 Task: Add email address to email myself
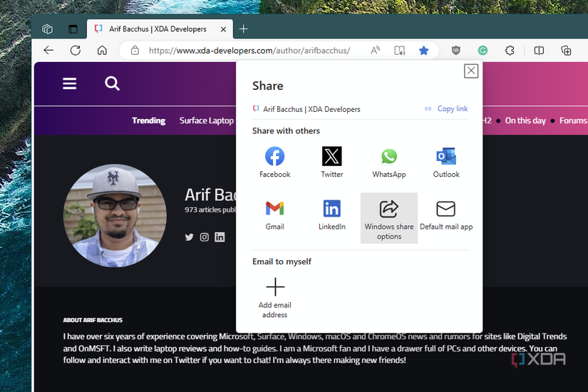click(x=275, y=298)
